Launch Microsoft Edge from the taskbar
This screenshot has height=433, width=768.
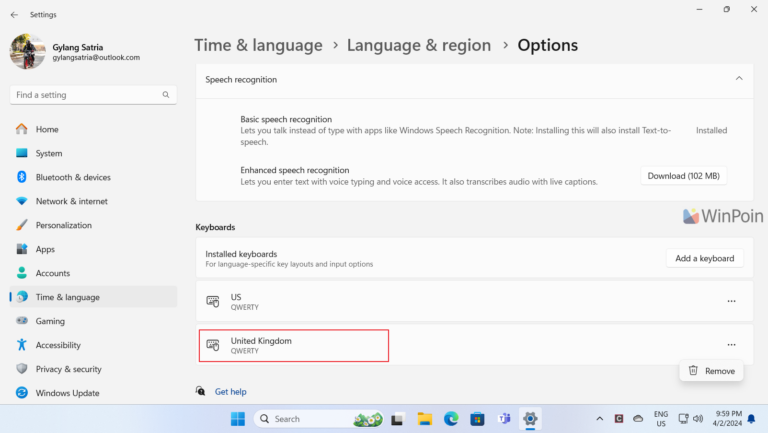pos(451,419)
